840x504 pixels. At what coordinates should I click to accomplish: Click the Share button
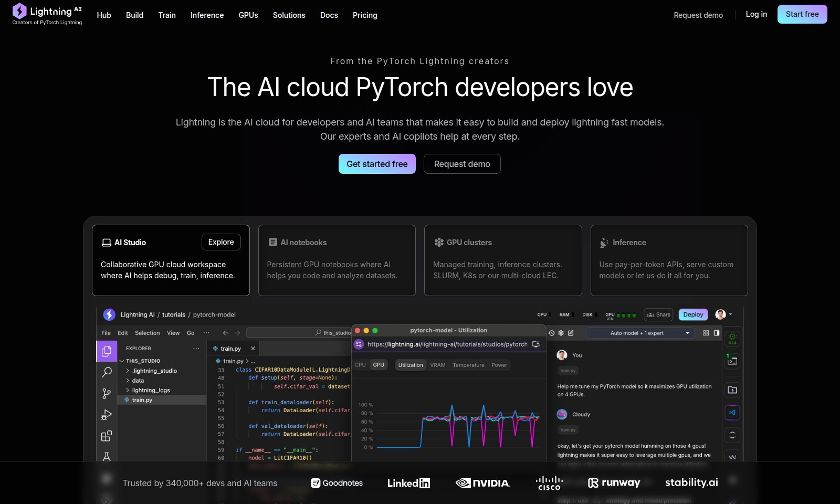[x=658, y=314]
